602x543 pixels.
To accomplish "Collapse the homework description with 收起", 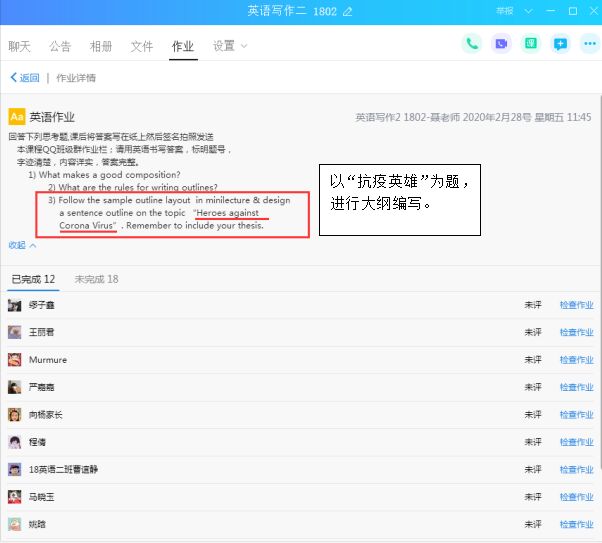I will (22, 245).
